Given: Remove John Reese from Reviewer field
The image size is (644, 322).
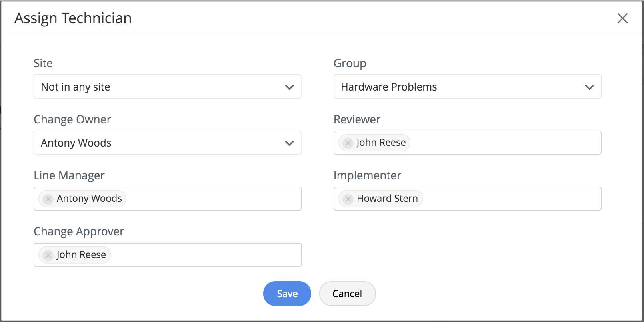Looking at the screenshot, I should pyautogui.click(x=348, y=143).
